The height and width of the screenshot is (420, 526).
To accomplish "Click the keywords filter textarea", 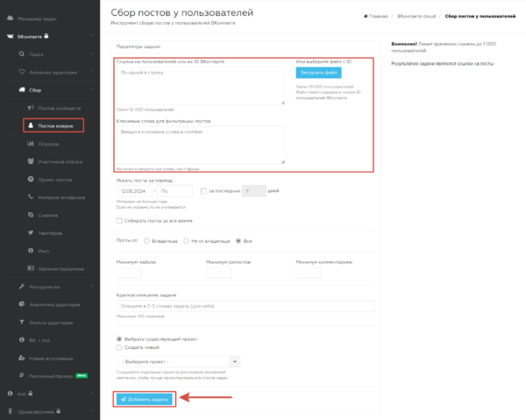I will click(201, 145).
